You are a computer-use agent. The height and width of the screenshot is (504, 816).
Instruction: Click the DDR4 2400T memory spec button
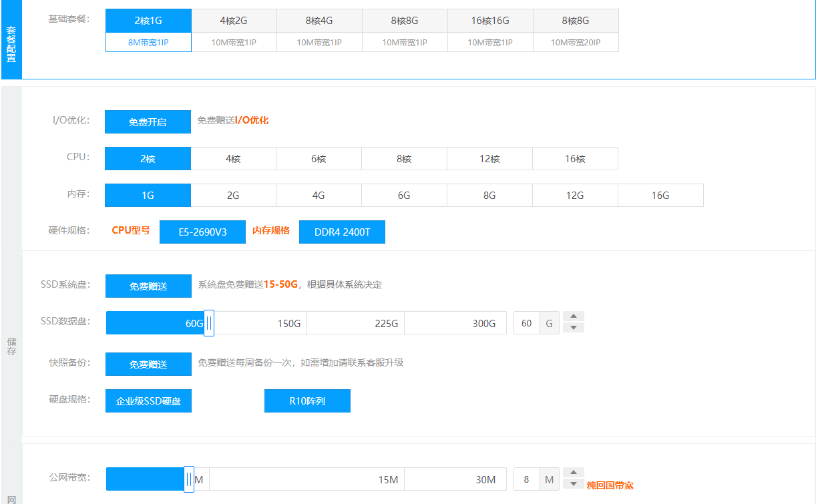click(x=342, y=232)
